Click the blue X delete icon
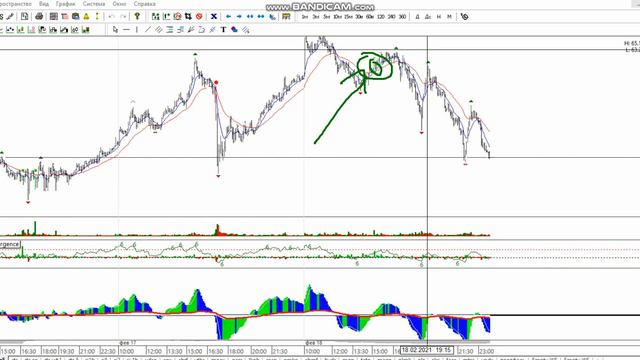 point(213,17)
